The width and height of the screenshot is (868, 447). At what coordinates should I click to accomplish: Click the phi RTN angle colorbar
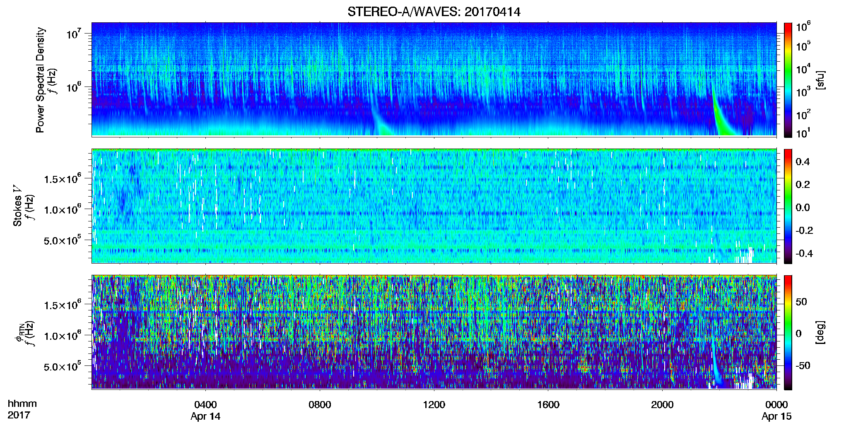point(788,332)
